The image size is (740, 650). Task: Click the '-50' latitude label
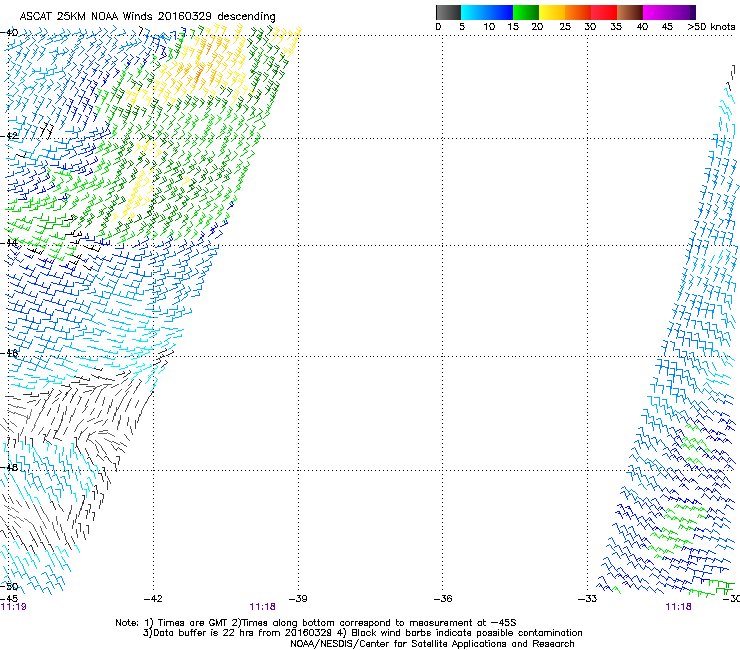9,586
